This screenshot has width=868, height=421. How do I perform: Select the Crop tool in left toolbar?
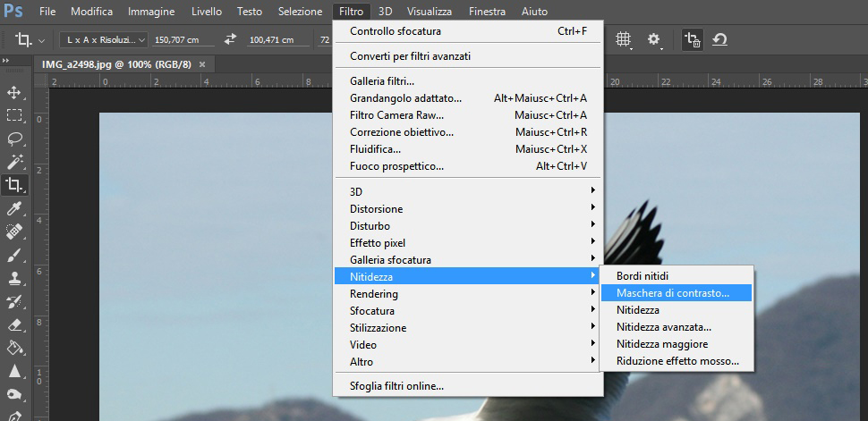pos(13,184)
